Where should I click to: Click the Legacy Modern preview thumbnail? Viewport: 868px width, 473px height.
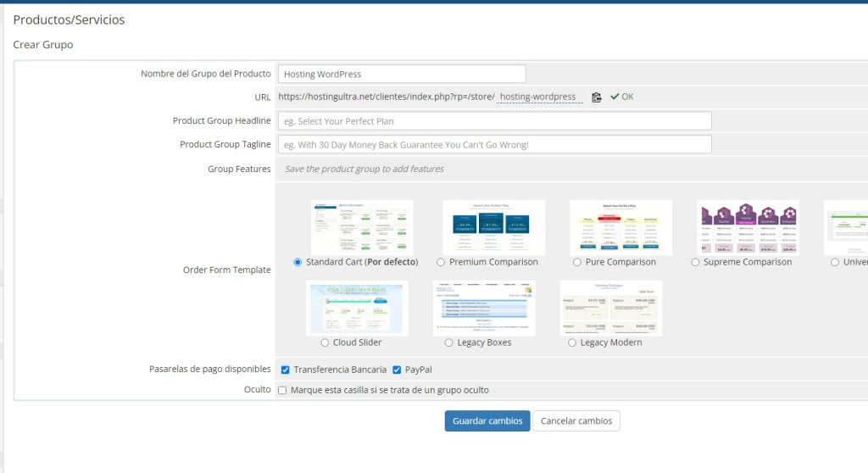pos(610,308)
